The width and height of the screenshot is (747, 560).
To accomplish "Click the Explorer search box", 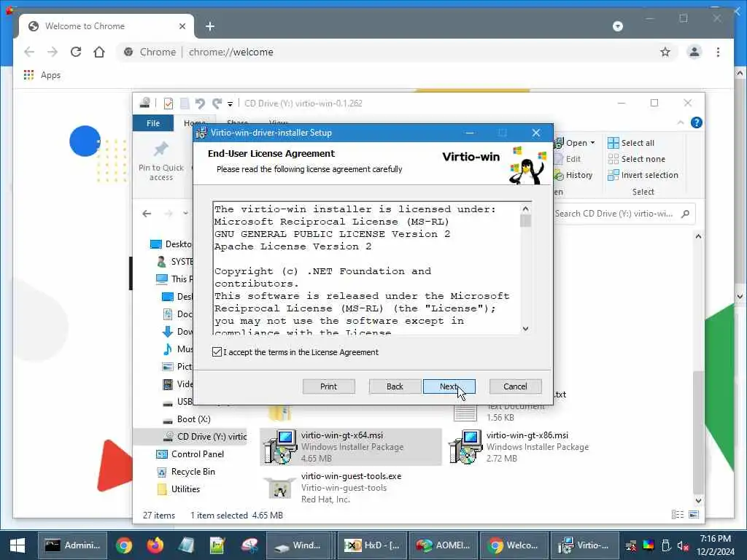I will (x=623, y=214).
